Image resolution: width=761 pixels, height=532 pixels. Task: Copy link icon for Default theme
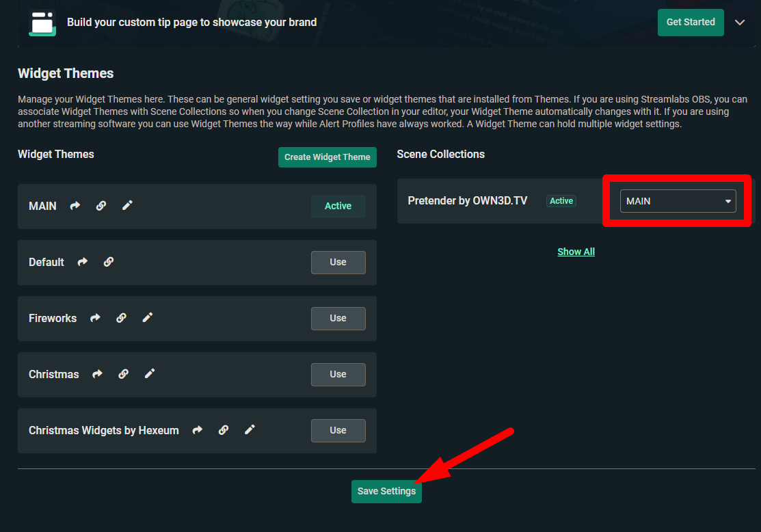coord(109,262)
